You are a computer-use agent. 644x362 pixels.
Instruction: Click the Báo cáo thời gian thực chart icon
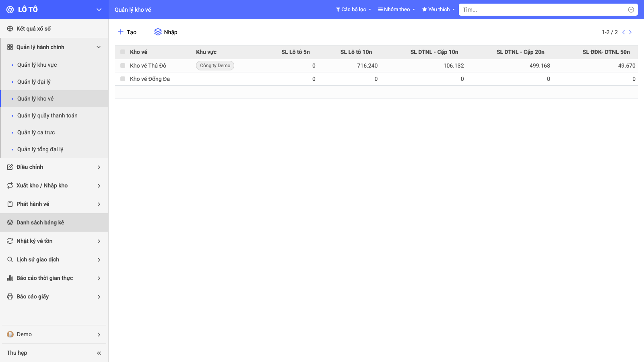10,278
